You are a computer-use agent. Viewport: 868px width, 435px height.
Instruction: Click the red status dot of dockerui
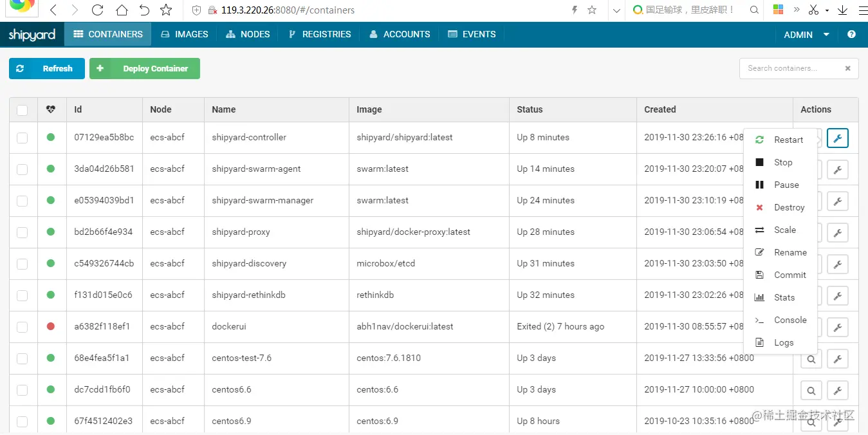pos(51,326)
